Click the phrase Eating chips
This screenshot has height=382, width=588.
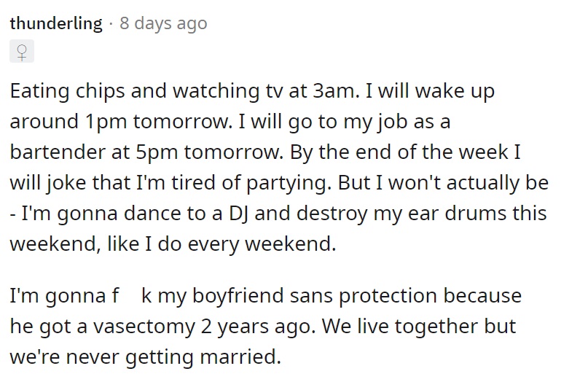click(x=67, y=91)
